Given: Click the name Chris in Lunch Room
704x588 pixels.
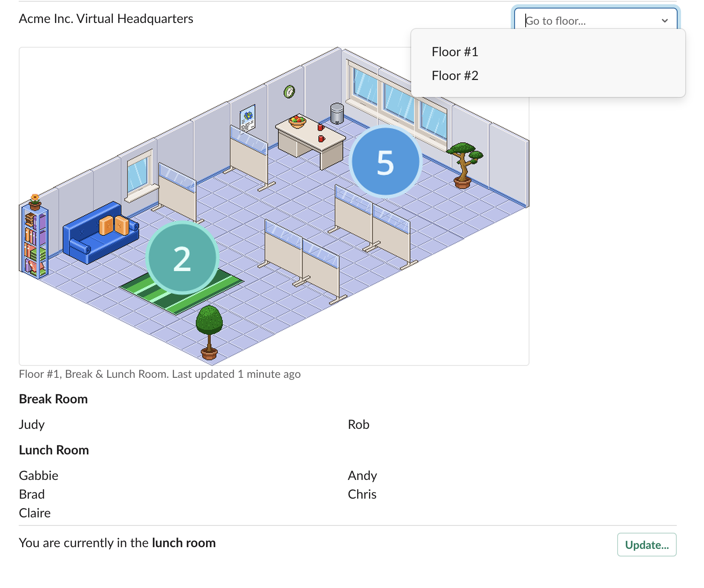Looking at the screenshot, I should tap(362, 494).
